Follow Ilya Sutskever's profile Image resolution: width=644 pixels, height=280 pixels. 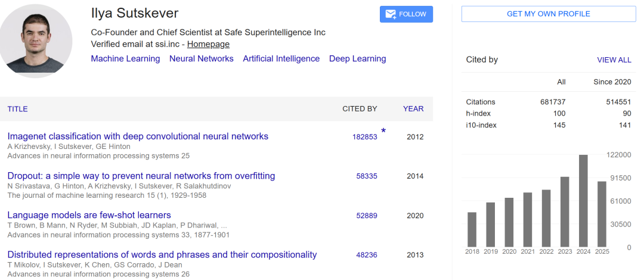pos(406,14)
